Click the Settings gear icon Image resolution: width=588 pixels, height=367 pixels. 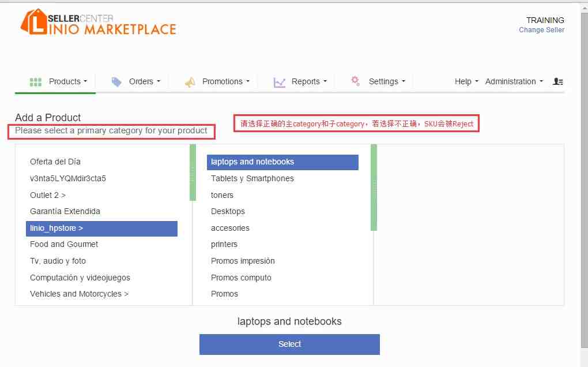coord(355,81)
